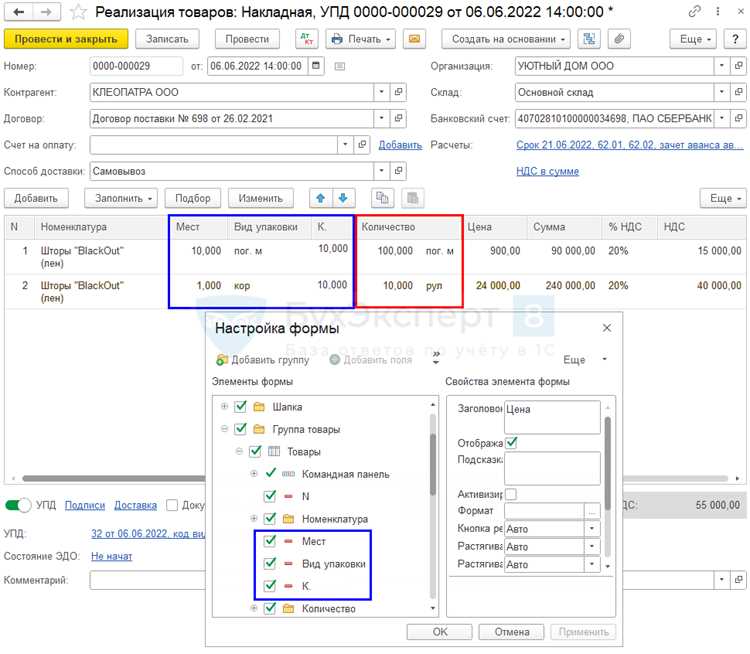Open the НДС в сумме link

tap(548, 171)
